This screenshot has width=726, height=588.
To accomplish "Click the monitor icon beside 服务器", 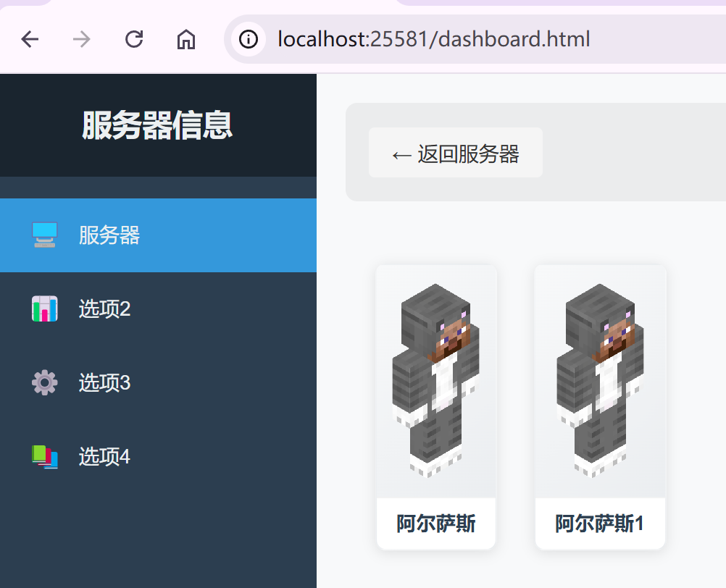I will pos(44,235).
